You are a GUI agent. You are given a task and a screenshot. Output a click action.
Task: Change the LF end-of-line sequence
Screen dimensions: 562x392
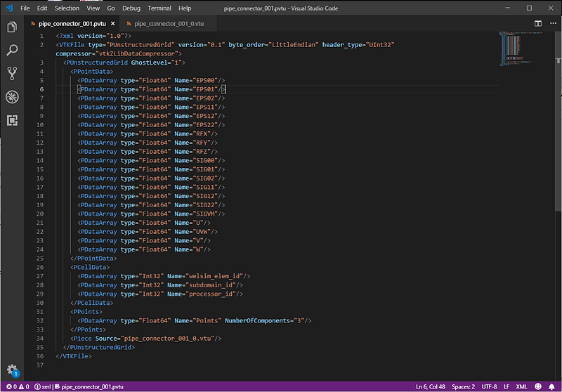(506, 386)
